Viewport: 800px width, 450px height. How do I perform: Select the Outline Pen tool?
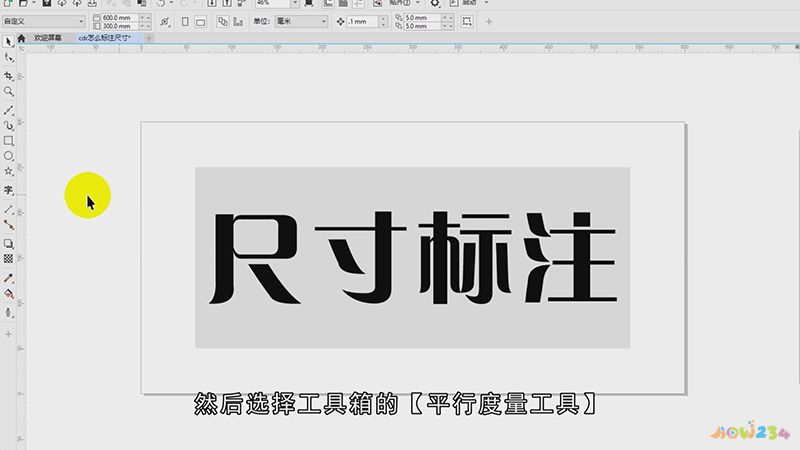[8, 312]
